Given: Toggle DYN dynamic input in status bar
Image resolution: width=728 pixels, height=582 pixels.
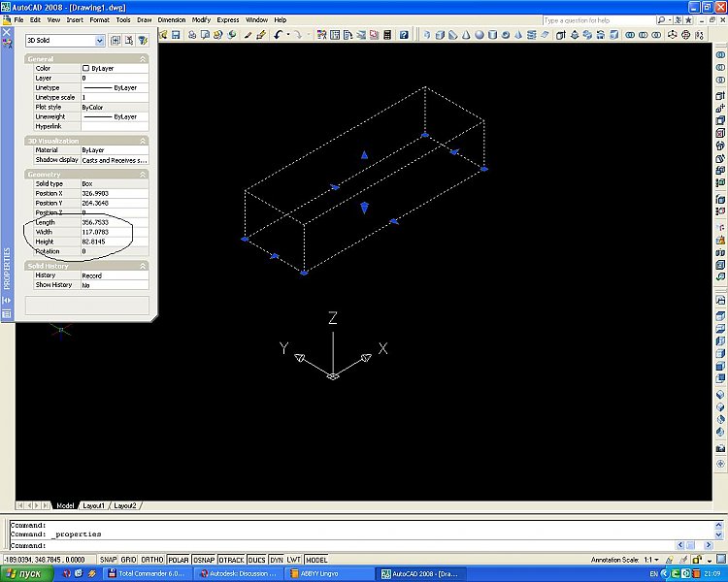Looking at the screenshot, I should (x=277, y=560).
